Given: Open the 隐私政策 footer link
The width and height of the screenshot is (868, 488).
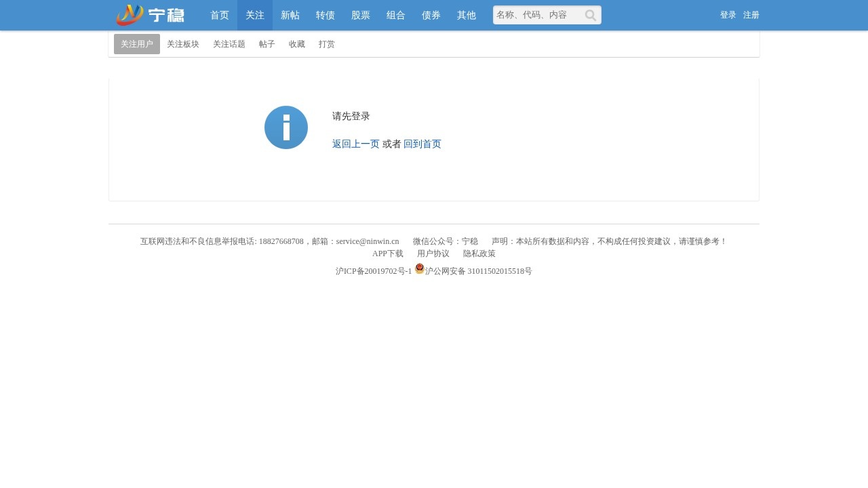Looking at the screenshot, I should (x=479, y=253).
